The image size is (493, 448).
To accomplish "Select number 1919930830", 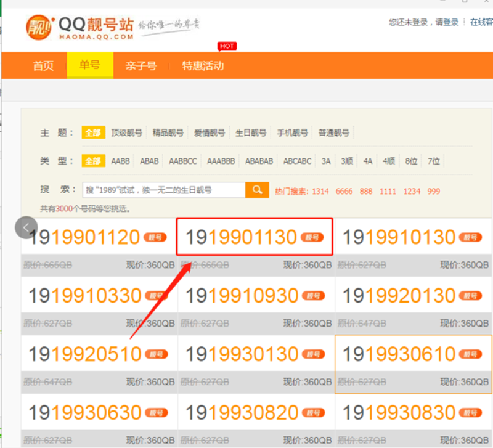I will point(399,412).
